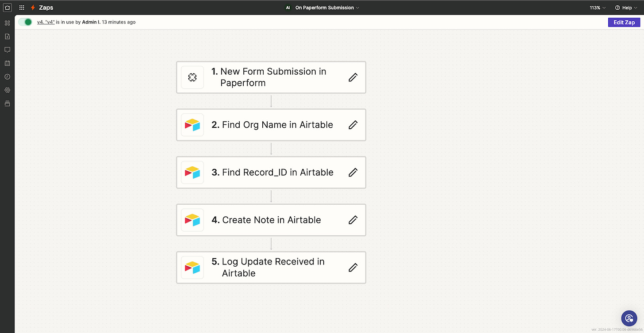This screenshot has width=644, height=333.
Task: Open the four-circles apps icon in sidebar
Action: pos(7,23)
